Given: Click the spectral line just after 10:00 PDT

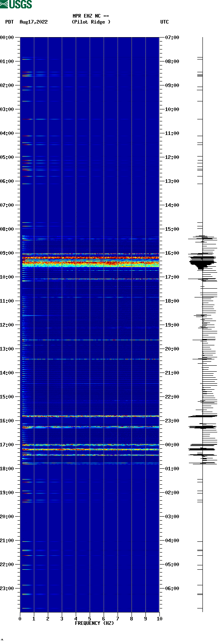Looking at the screenshot, I should pos(90,279).
